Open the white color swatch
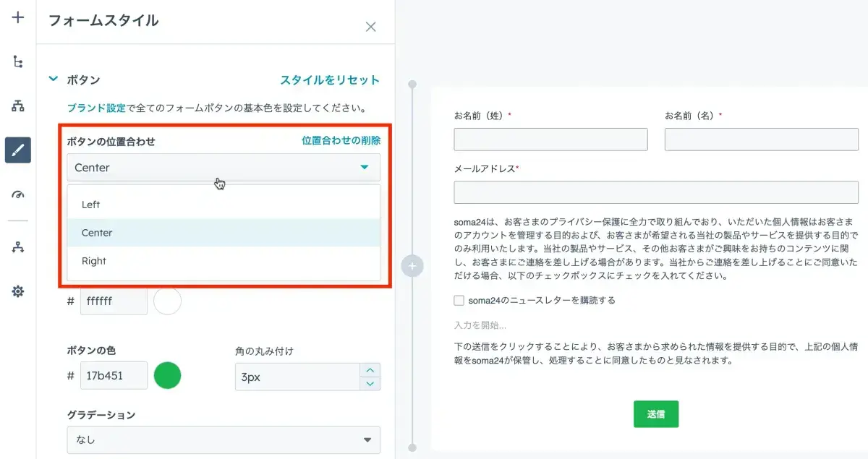Image resolution: width=868 pixels, height=459 pixels. pyautogui.click(x=168, y=301)
